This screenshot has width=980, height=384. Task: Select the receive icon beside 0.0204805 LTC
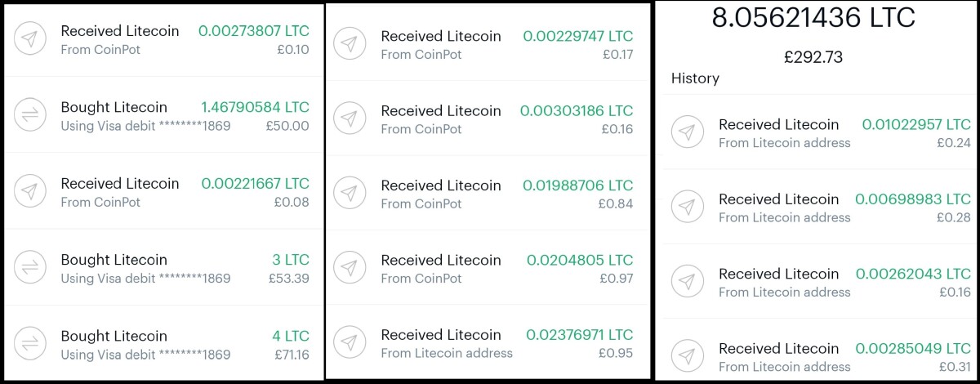point(350,268)
